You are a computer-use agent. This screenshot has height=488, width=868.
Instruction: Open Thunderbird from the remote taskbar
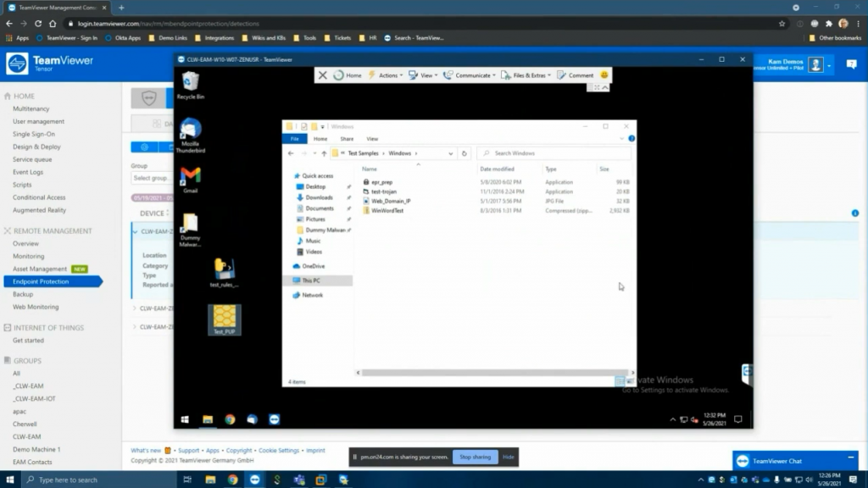coord(252,419)
